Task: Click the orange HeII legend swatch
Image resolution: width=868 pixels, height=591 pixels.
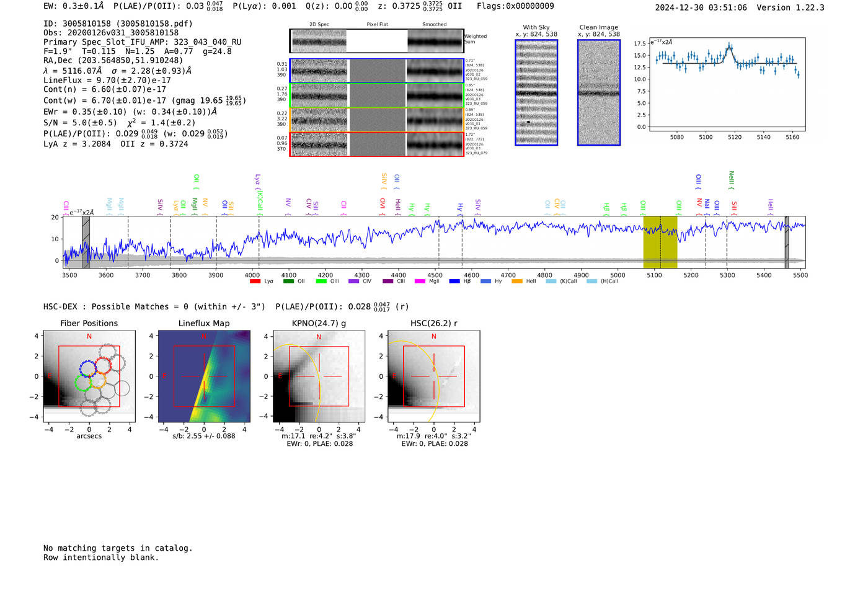Action: [x=517, y=282]
